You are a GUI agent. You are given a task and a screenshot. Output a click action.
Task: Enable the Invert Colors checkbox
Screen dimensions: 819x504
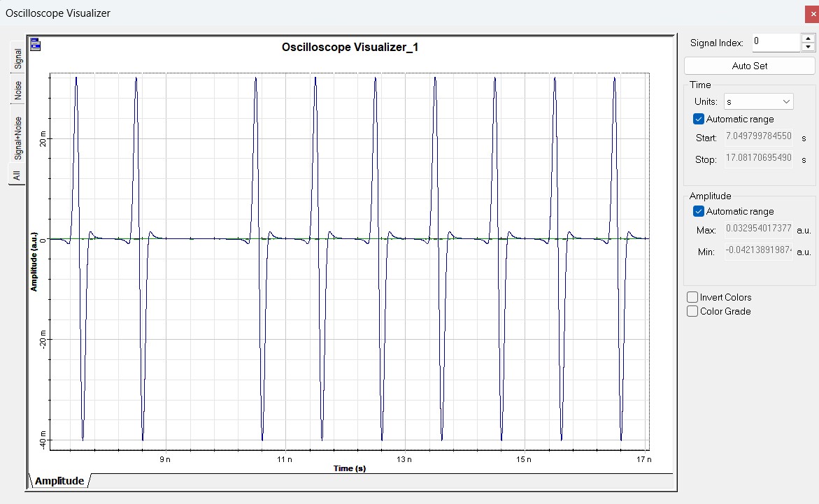(x=692, y=297)
